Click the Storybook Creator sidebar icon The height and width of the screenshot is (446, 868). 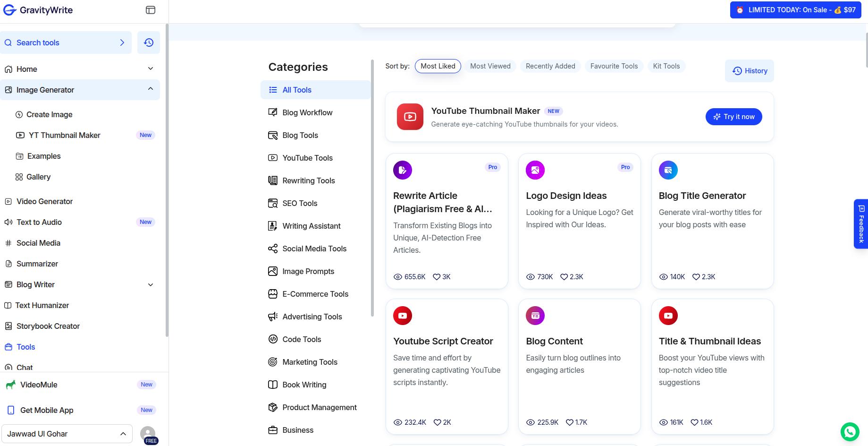tap(8, 326)
